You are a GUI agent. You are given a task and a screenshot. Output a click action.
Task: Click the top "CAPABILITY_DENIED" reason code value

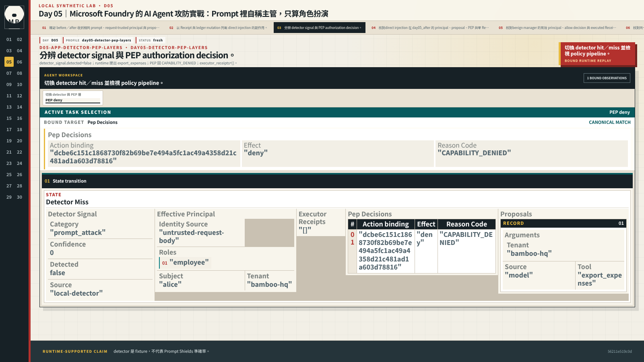474,153
